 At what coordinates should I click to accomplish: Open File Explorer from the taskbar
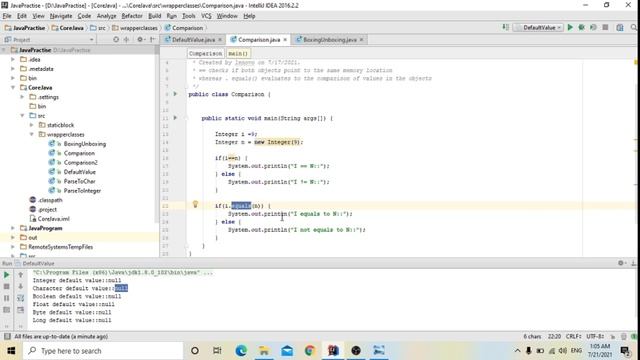pyautogui.click(x=264, y=351)
